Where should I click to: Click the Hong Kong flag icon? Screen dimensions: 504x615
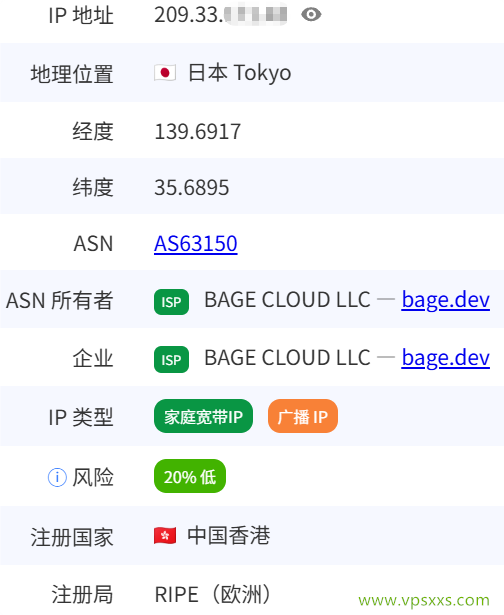[165, 536]
